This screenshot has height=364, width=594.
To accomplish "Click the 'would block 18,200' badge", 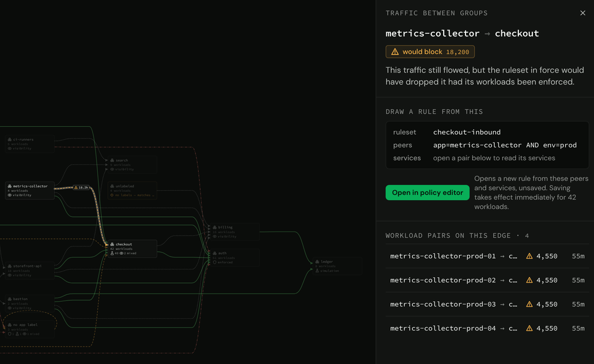I will pyautogui.click(x=430, y=52).
